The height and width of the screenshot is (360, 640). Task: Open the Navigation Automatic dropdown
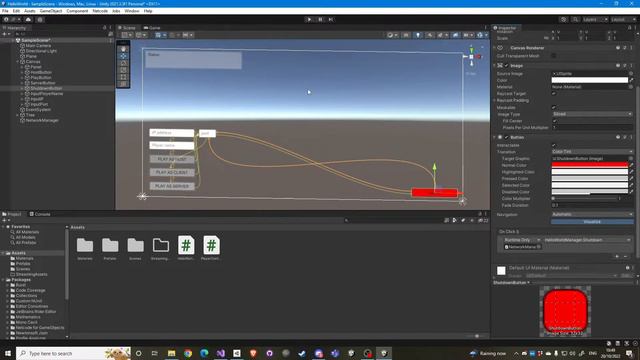(x=592, y=214)
